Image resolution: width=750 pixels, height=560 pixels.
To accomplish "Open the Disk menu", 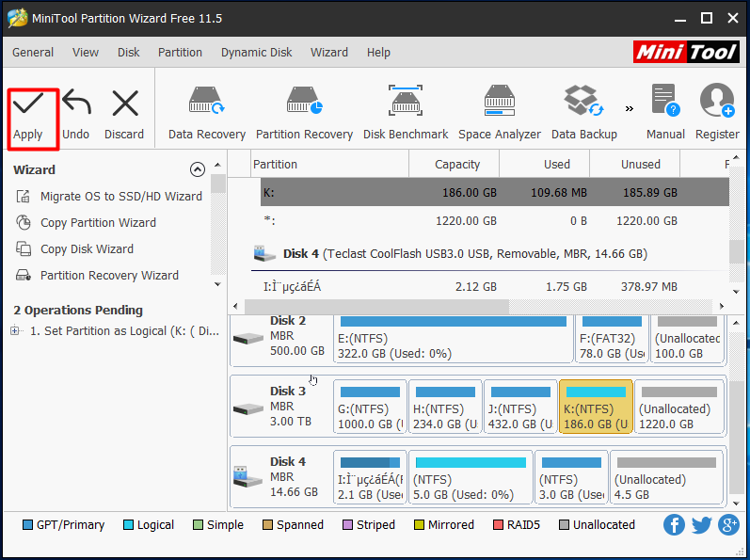I will click(x=129, y=52).
